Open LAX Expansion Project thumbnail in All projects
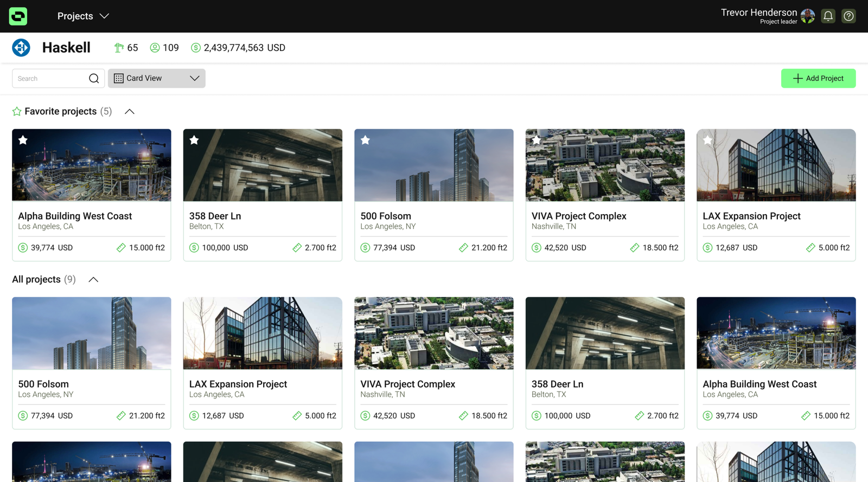 (263, 333)
